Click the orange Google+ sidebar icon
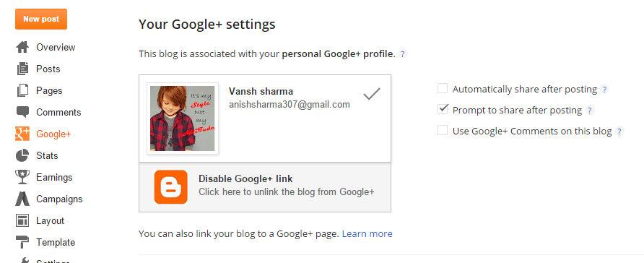This screenshot has width=644, height=263. [x=22, y=134]
